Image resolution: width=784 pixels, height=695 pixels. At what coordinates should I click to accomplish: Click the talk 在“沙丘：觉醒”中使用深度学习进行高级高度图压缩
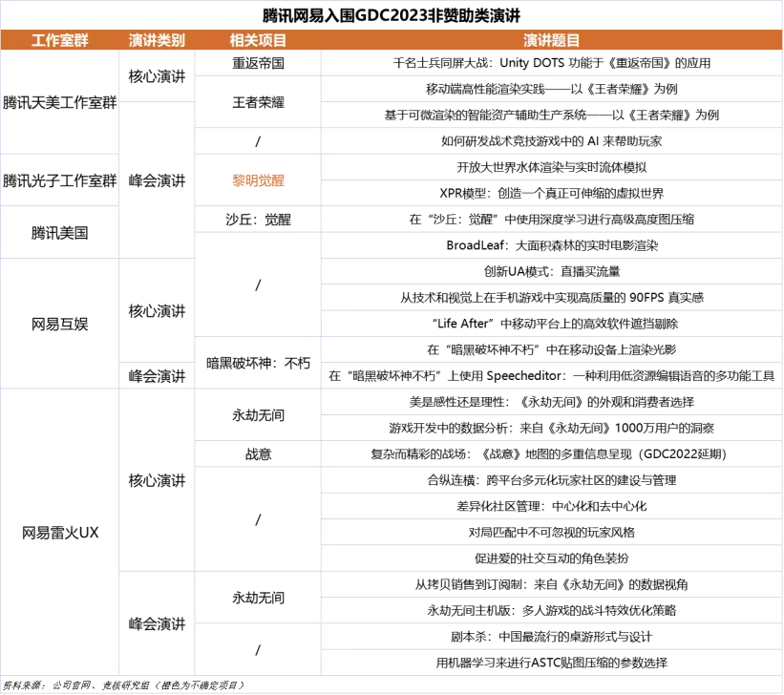pyautogui.click(x=552, y=220)
